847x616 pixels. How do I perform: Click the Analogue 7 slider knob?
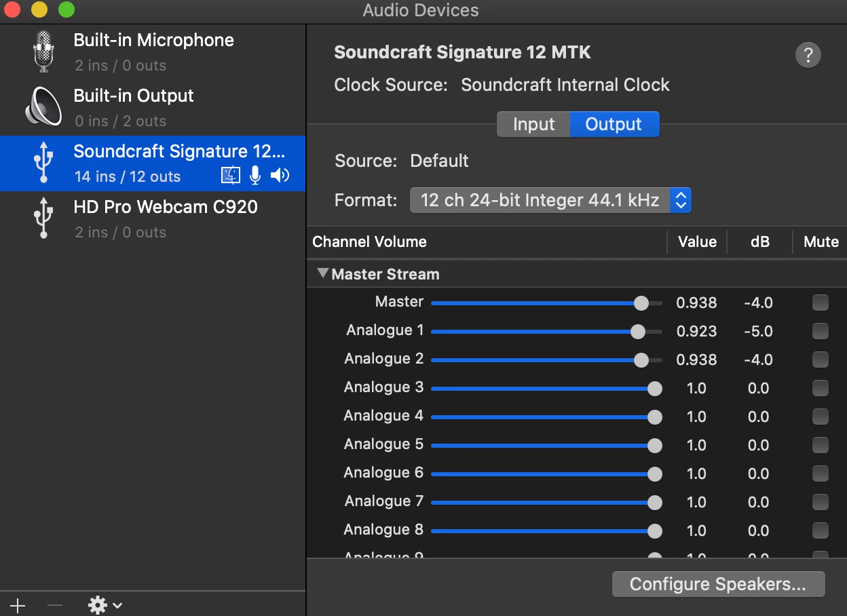654,503
